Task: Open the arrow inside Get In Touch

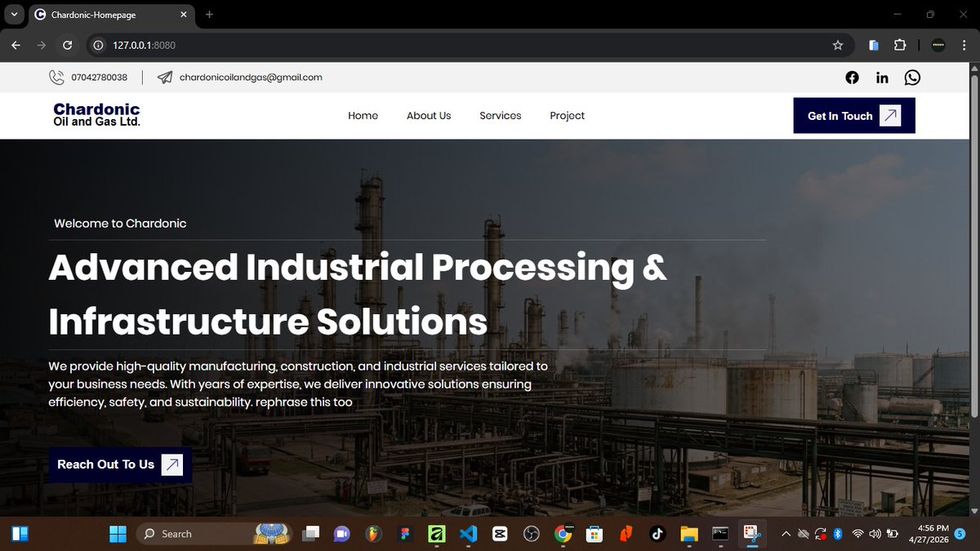Action: (x=889, y=116)
